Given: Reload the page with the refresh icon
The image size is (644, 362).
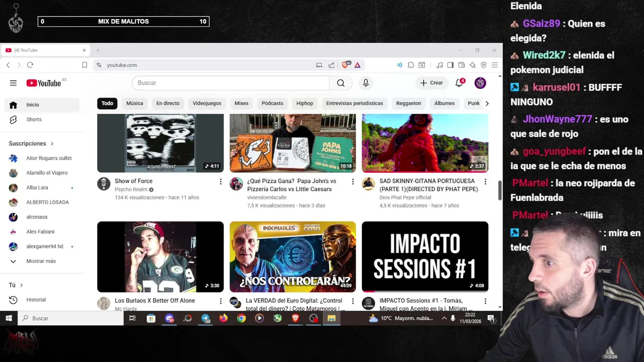Looking at the screenshot, I should point(30,65).
